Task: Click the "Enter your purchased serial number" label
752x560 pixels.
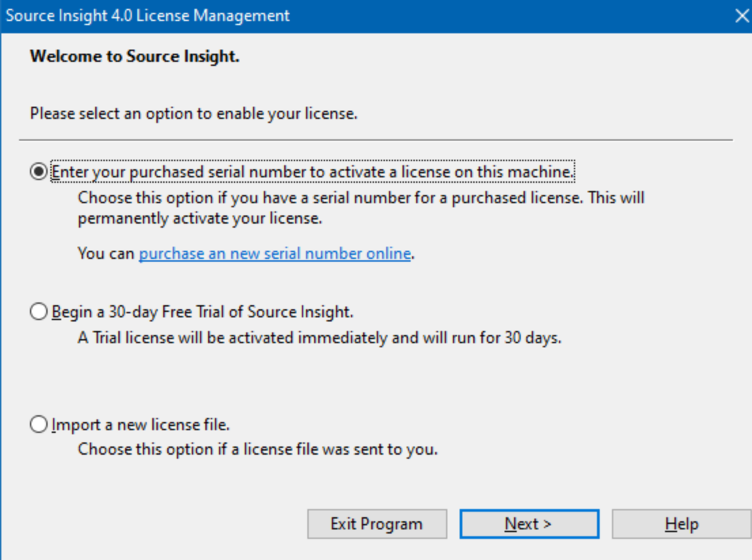Action: click(313, 172)
